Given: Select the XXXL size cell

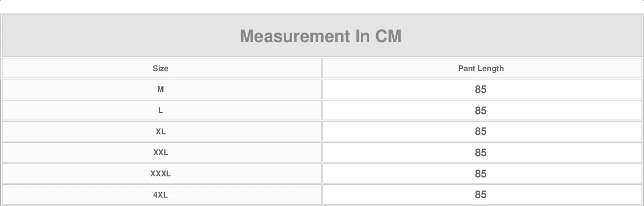Looking at the screenshot, I should pos(161,174).
